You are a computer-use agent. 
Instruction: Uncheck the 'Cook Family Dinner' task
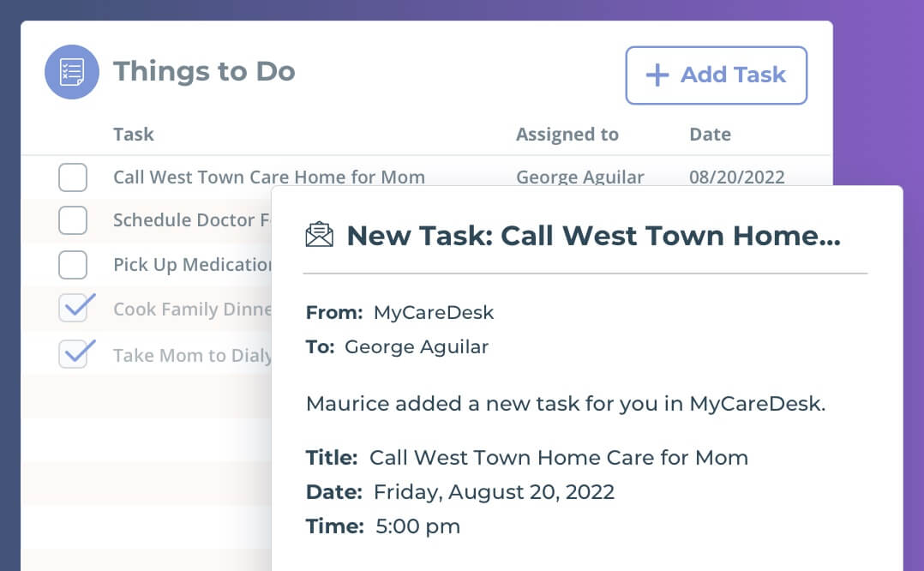click(73, 308)
